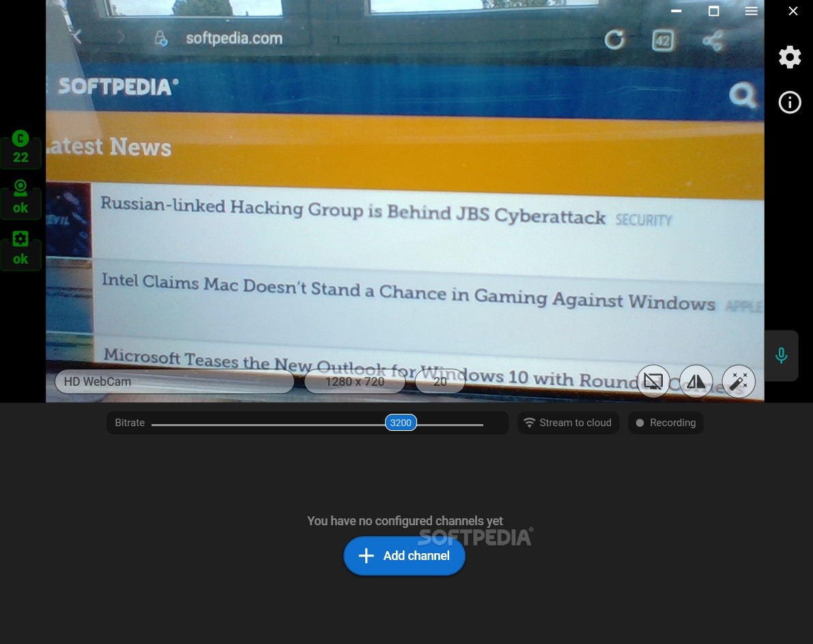Toggle the Recording button
Image resolution: width=813 pixels, height=644 pixels.
[x=666, y=423]
